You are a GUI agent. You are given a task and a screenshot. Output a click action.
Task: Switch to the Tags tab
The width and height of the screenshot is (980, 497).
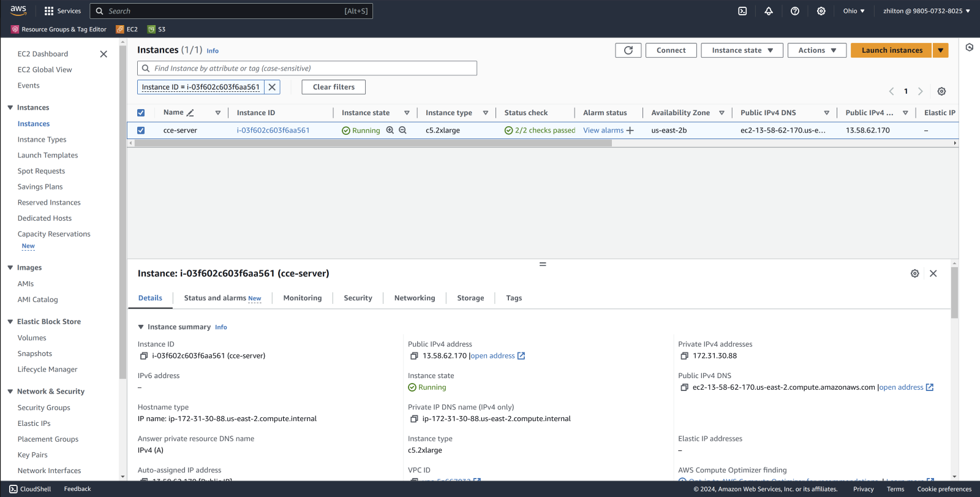tap(514, 298)
